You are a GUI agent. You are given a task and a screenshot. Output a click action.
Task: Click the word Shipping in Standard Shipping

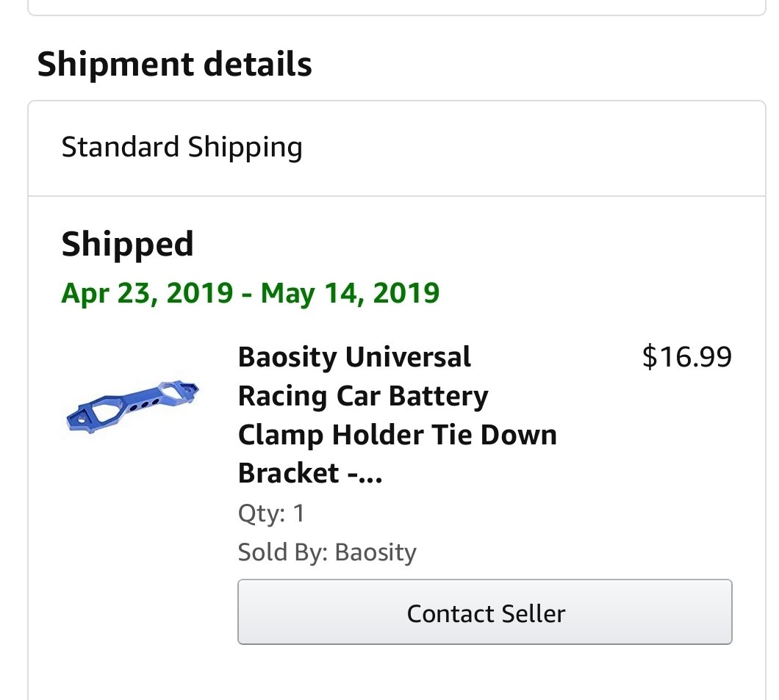pyautogui.click(x=245, y=148)
